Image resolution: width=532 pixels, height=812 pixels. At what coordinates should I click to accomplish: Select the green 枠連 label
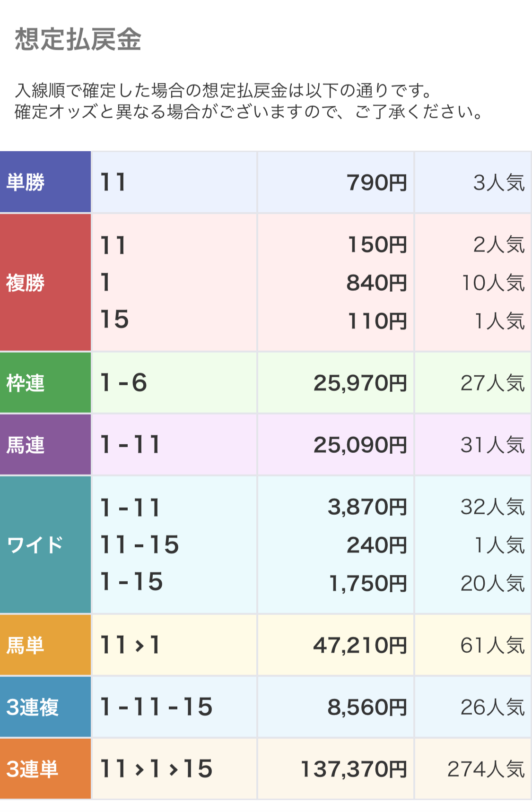point(26,383)
